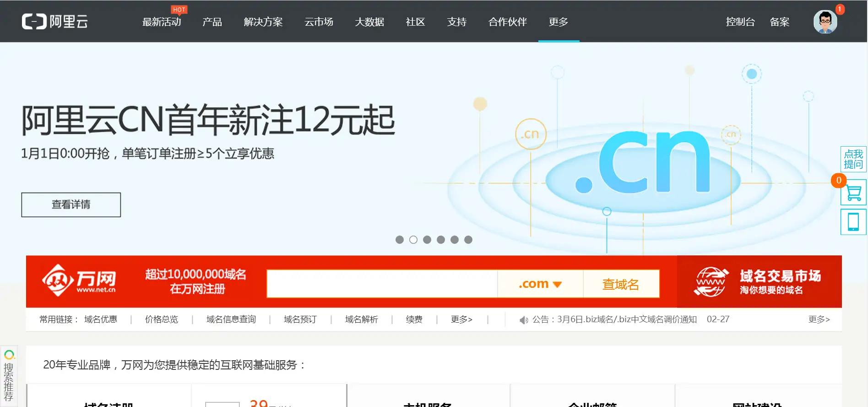Image resolution: width=868 pixels, height=407 pixels.
Task: Expand the .com domain suffix dropdown
Action: point(540,284)
